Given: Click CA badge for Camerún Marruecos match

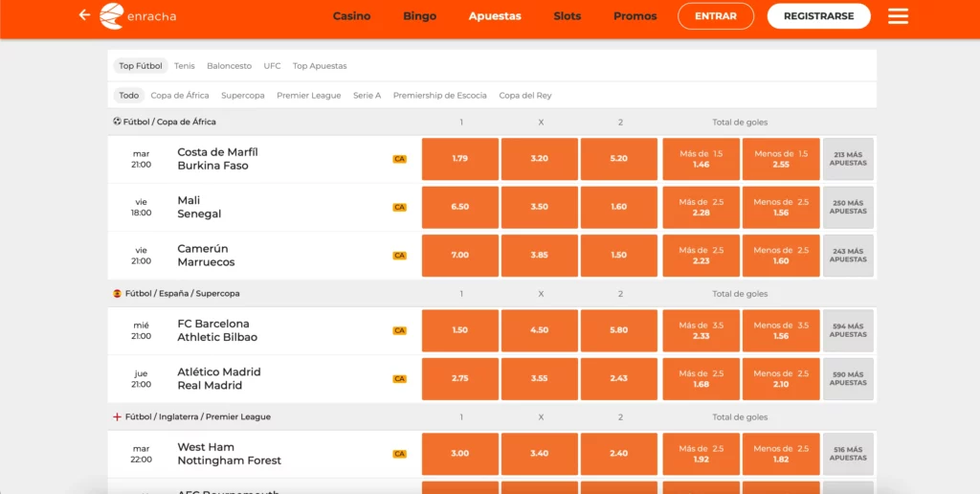Looking at the screenshot, I should pyautogui.click(x=399, y=255).
